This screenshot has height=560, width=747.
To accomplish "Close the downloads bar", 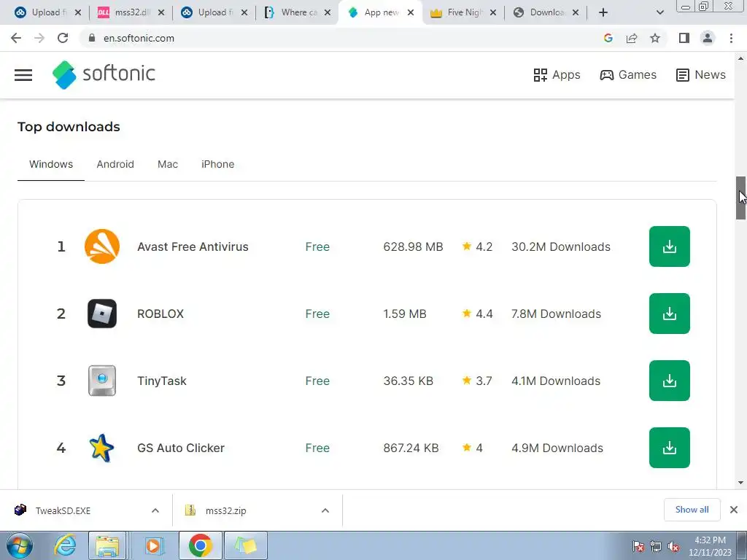I will coord(734,510).
